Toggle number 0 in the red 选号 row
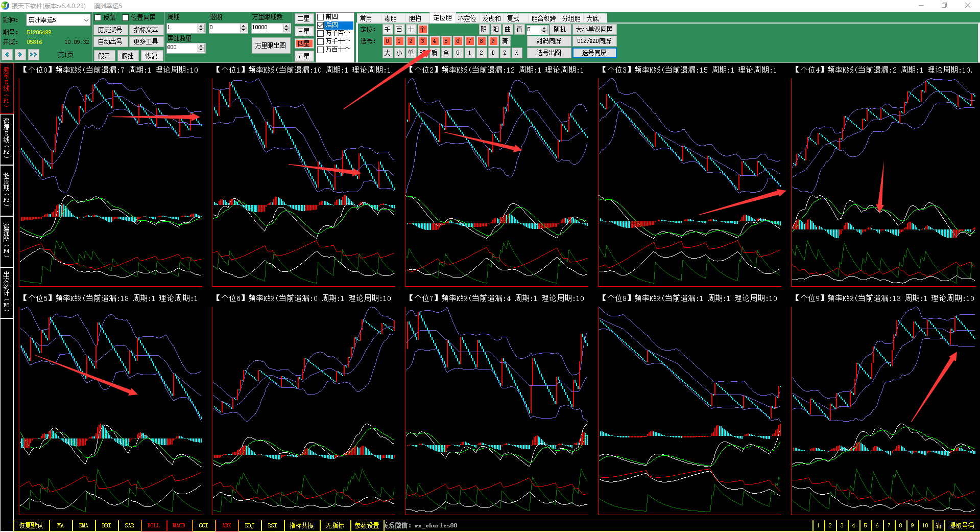This screenshot has height=532, width=980. 388,41
